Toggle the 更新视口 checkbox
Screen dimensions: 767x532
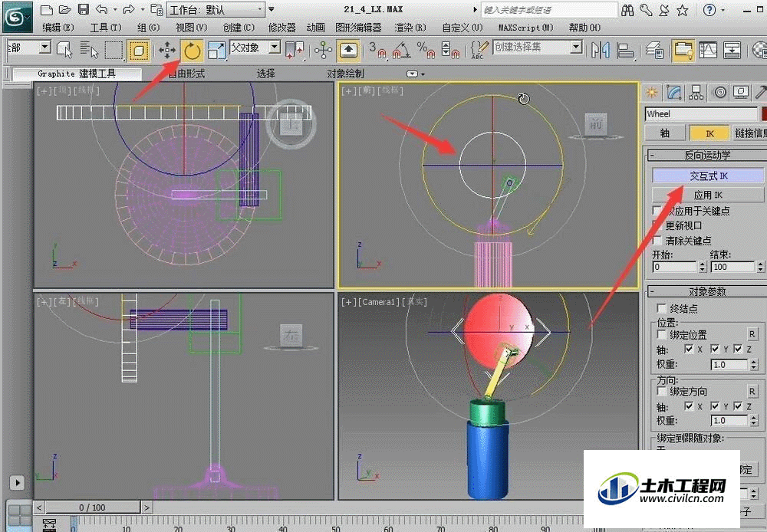658,225
